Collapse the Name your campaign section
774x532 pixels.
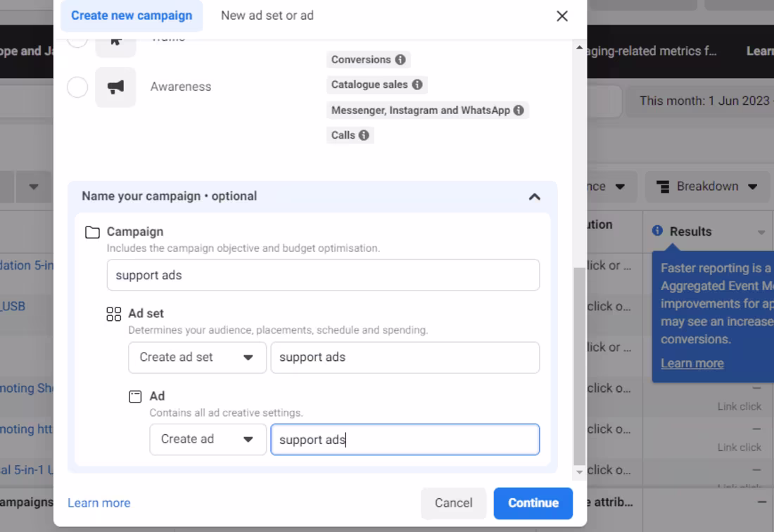coord(535,196)
